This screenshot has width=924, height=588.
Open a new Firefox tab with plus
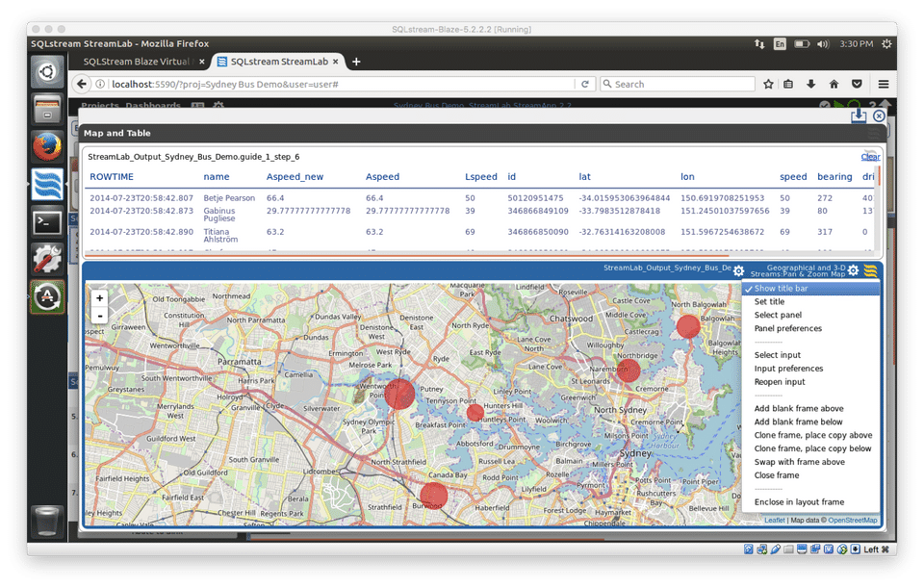[356, 62]
